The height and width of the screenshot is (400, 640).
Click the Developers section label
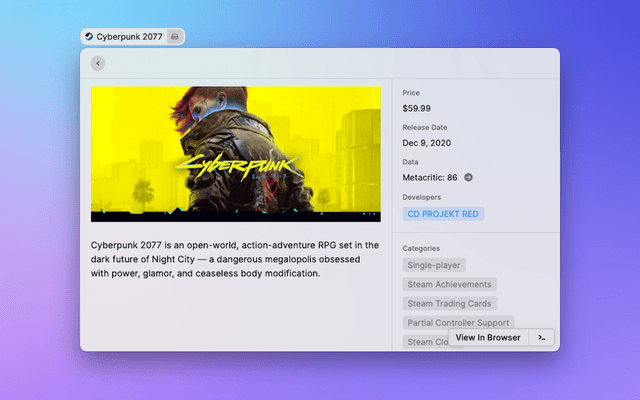click(421, 197)
